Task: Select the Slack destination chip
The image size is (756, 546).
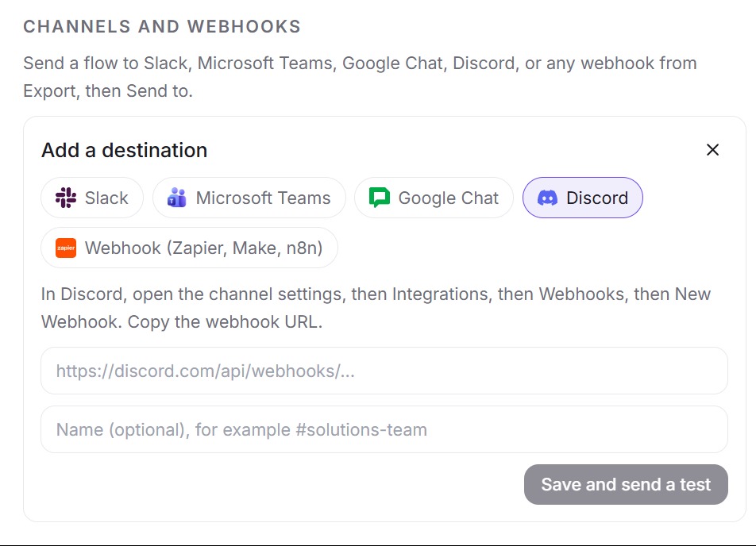Action: (91, 198)
